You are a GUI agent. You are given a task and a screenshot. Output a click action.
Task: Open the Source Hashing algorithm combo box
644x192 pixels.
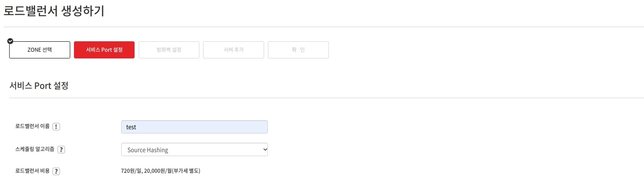[194, 149]
